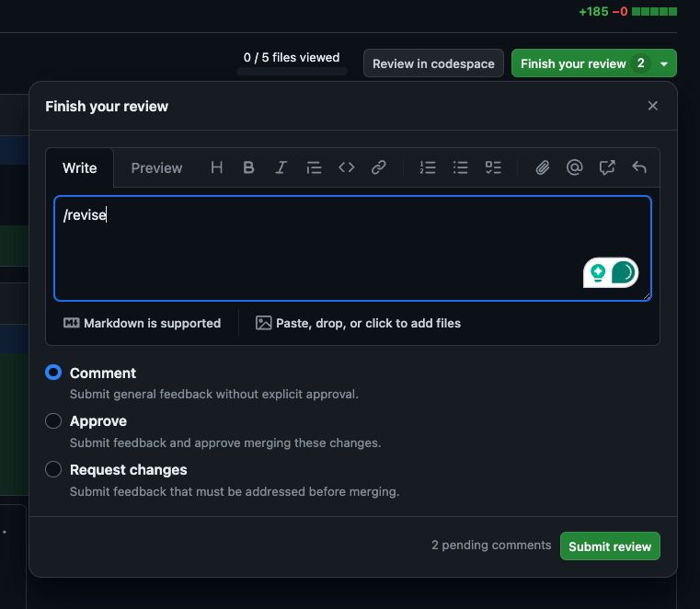Mention a user with the @ icon
This screenshot has height=609, width=700.
pos(575,167)
